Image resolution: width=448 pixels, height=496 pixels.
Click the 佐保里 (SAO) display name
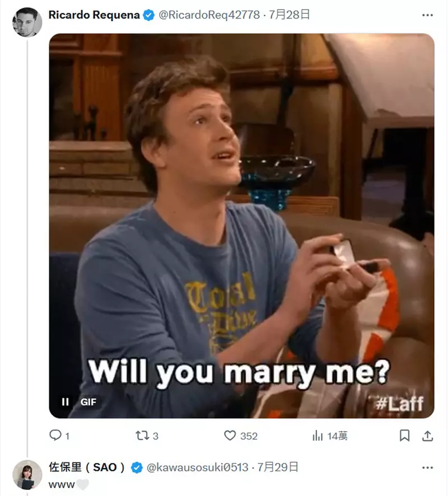(87, 467)
